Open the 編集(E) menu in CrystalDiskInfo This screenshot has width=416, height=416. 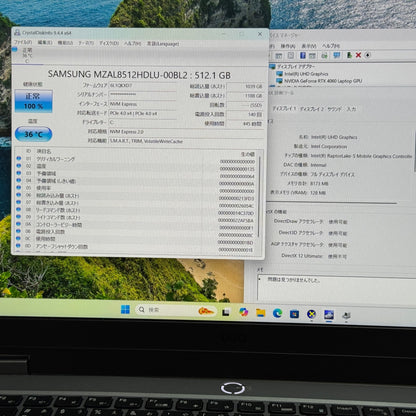pos(45,43)
